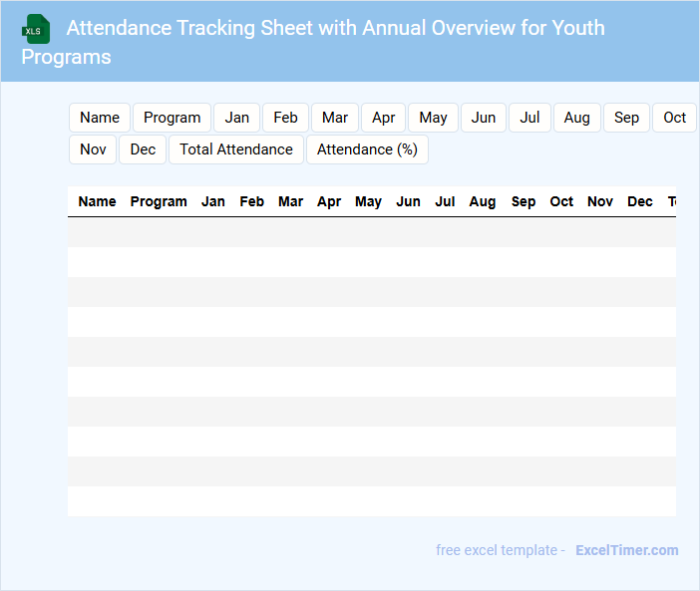Click the green XLS file icon
This screenshot has width=700, height=591.
coord(36,29)
